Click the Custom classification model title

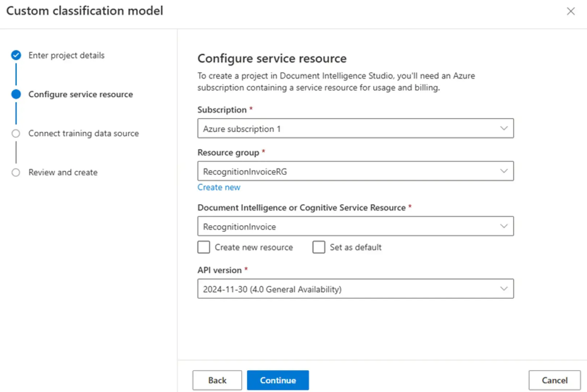(85, 11)
